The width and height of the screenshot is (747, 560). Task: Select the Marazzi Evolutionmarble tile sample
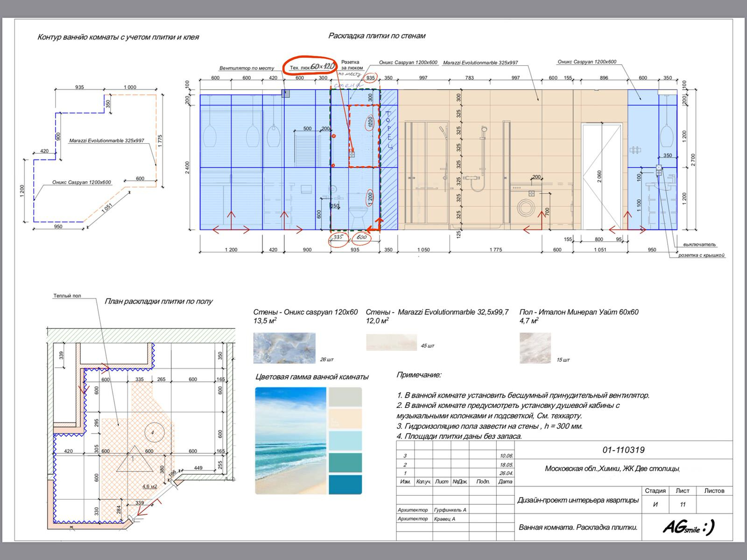point(391,342)
